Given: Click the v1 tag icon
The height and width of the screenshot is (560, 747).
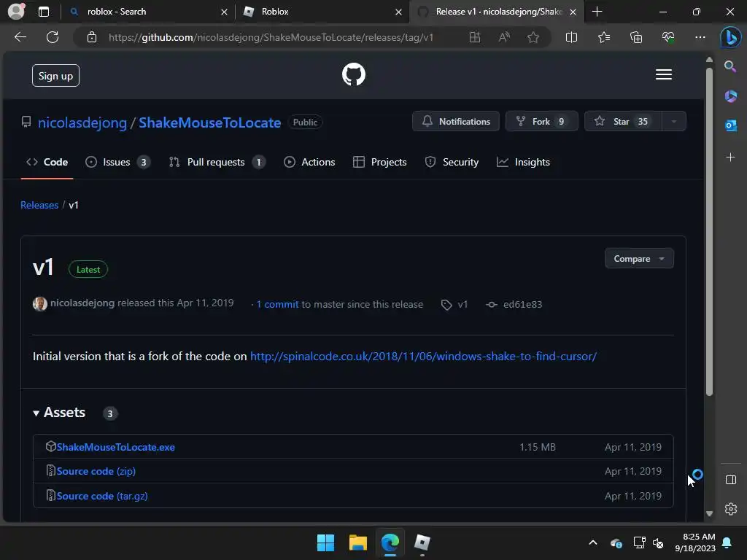Looking at the screenshot, I should click(446, 305).
